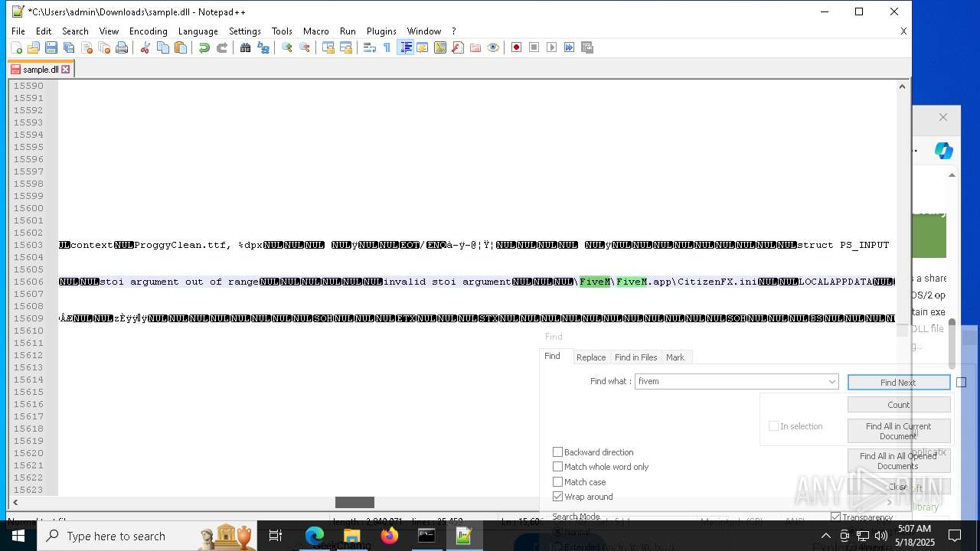Click the taskbar search box
This screenshot has height=551, width=980.
(x=148, y=536)
